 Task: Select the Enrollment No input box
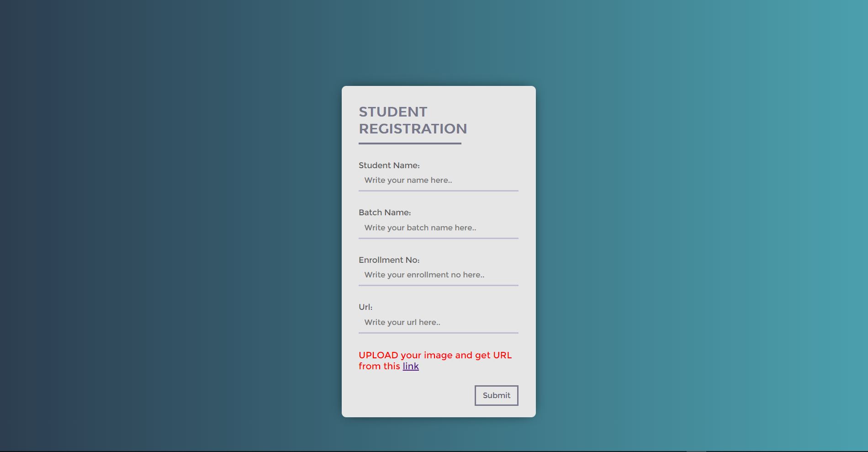(x=439, y=275)
